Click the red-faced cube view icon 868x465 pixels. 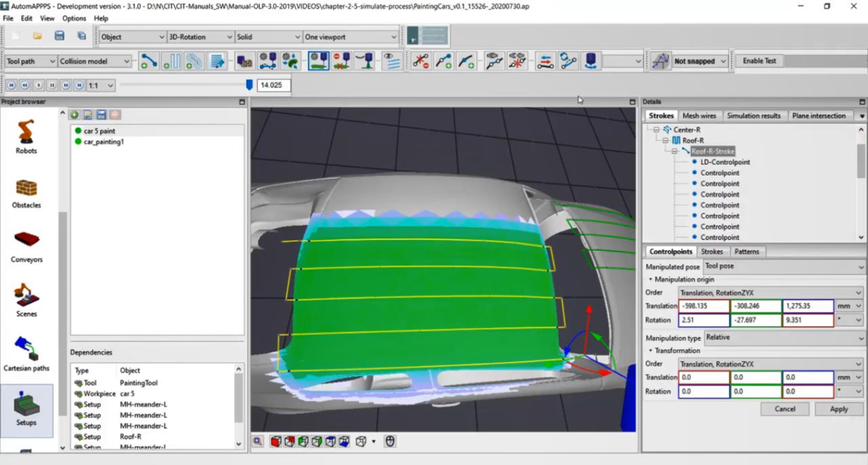coord(276,441)
